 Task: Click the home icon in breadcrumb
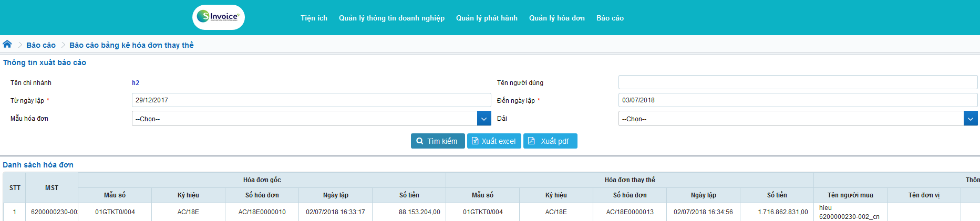7,45
